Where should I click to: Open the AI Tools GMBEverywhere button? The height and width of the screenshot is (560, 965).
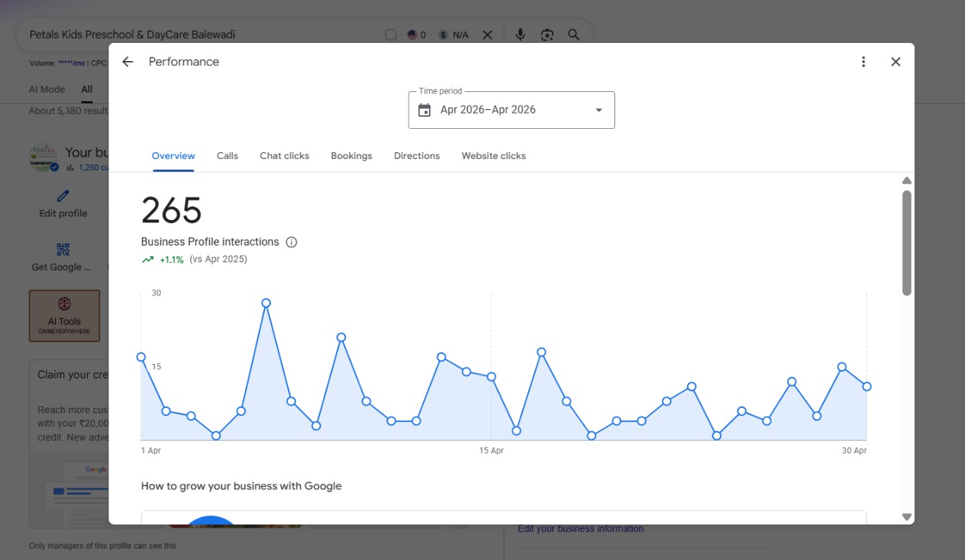click(64, 316)
